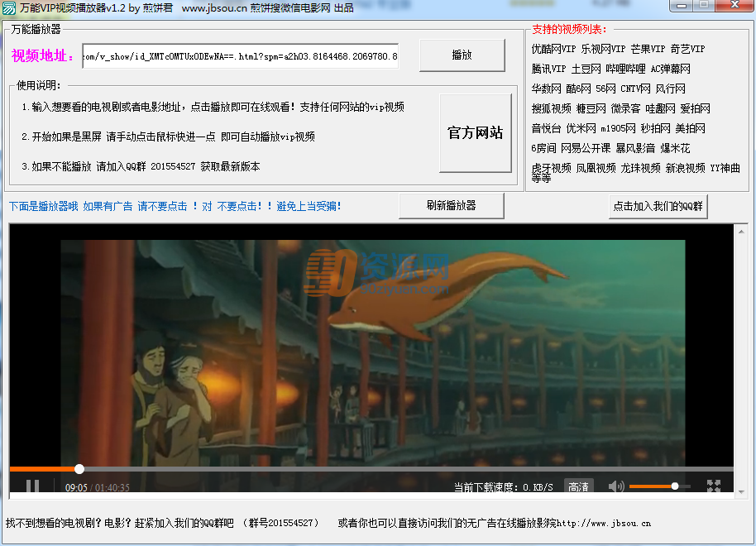Click 点击加入我们的QQ群 button
This screenshot has height=546, width=756.
coord(658,207)
